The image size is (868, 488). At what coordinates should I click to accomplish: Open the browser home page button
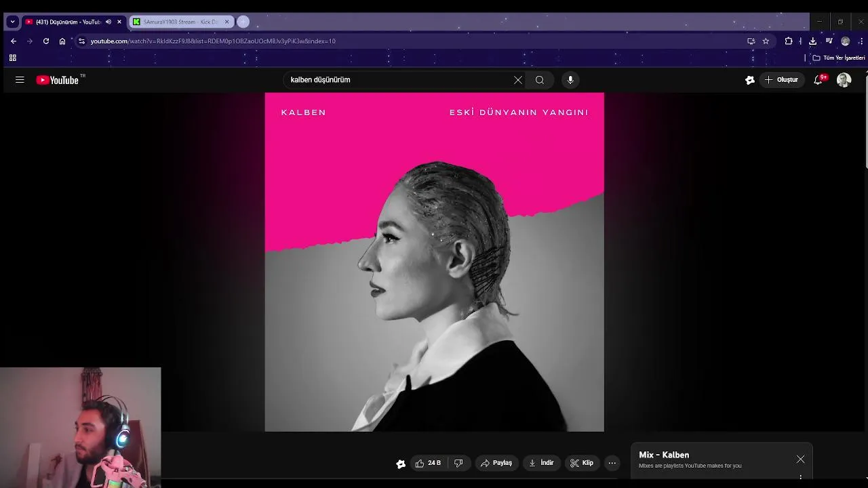click(x=62, y=41)
